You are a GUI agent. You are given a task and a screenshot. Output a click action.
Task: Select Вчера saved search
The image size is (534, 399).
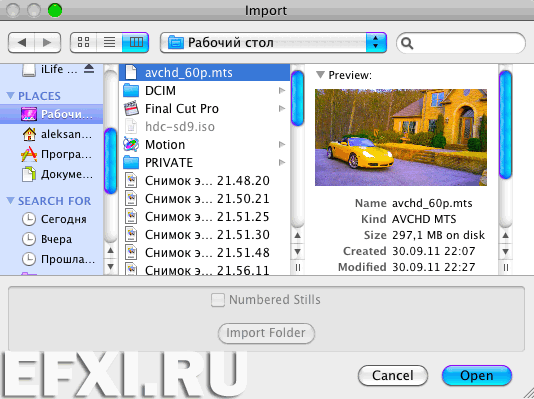coord(51,239)
